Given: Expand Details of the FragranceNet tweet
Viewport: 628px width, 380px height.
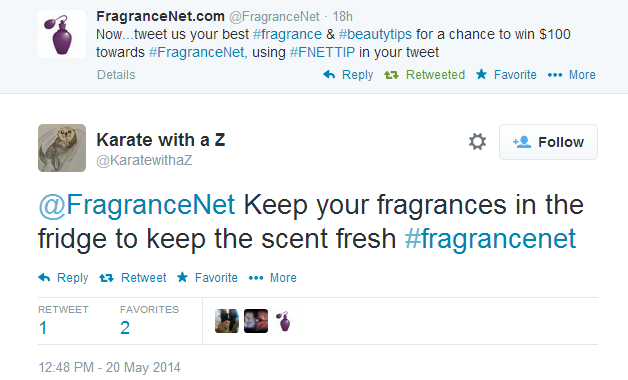Looking at the screenshot, I should tap(116, 74).
